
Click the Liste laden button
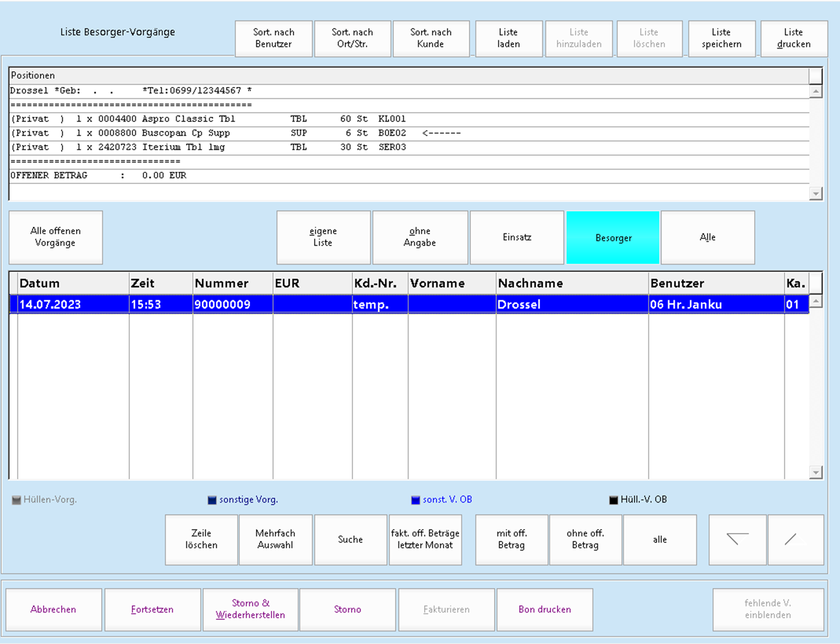(x=509, y=38)
